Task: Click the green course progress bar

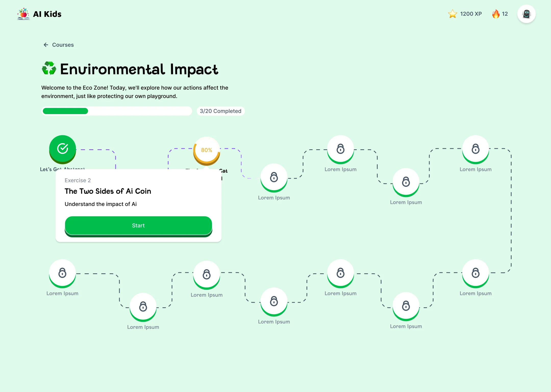Action: (117, 111)
